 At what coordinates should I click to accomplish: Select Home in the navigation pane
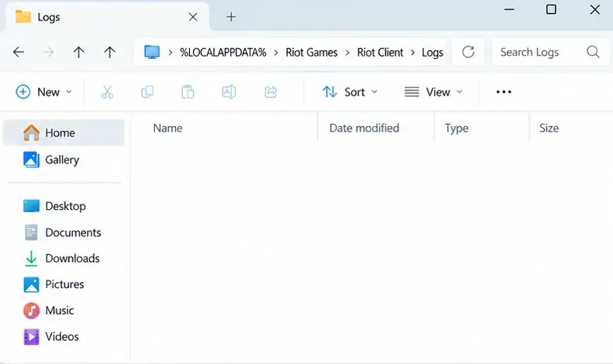[x=64, y=132]
